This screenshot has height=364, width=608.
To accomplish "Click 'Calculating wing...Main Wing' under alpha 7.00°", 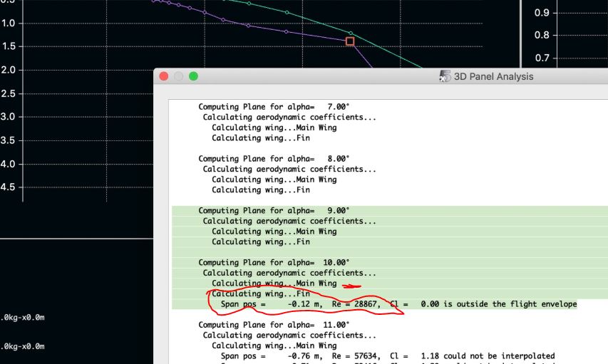I will point(274,128).
